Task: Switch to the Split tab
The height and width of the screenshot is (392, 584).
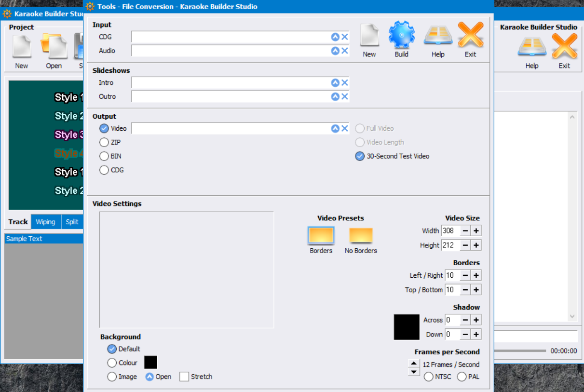Action: pos(71,222)
